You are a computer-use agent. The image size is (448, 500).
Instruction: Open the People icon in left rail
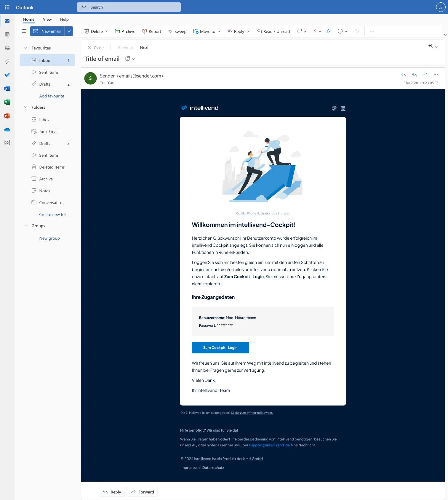[7, 48]
